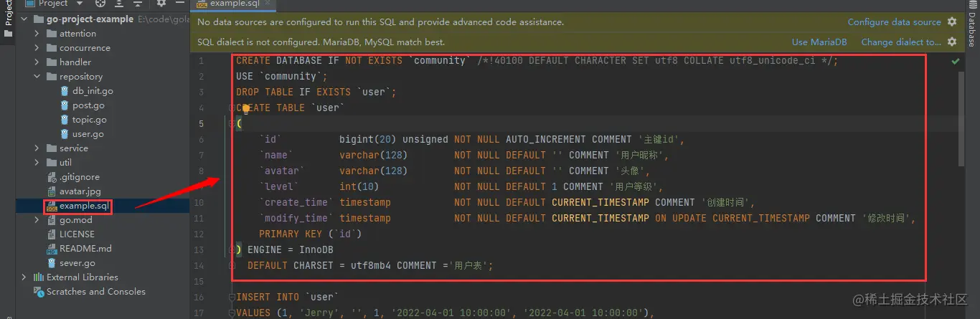Viewport: 980px width, 319px height.
Task: Click the locate-file target icon in Project toolbar
Action: tap(100, 4)
